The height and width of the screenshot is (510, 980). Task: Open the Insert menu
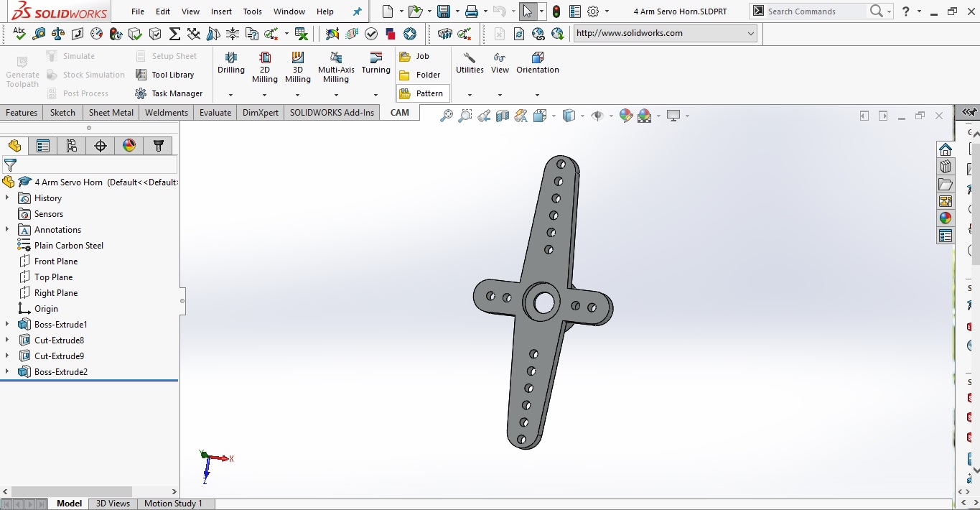tap(221, 11)
